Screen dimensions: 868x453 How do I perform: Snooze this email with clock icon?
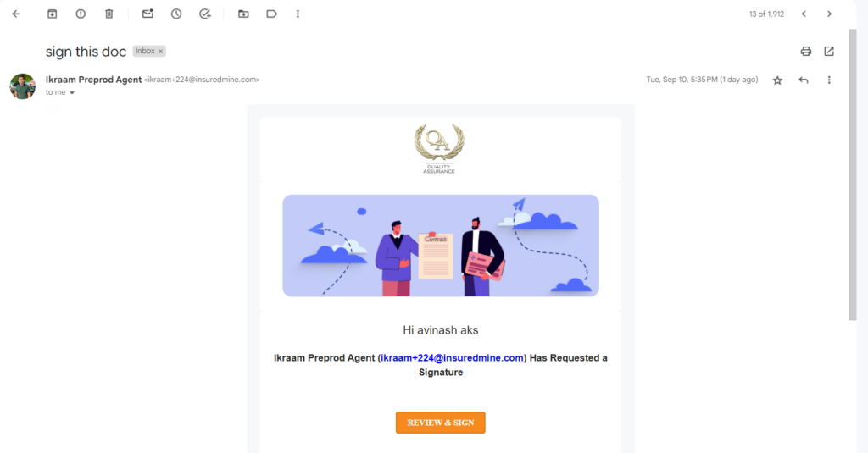176,14
